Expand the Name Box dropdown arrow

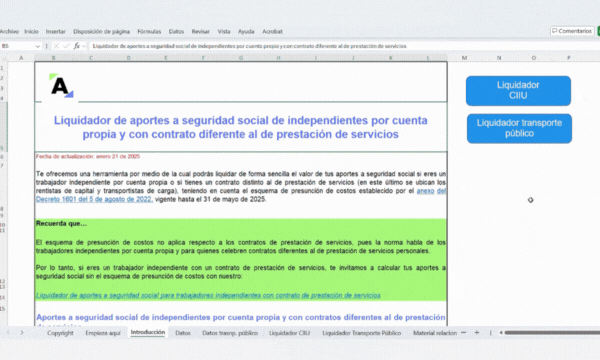click(38, 46)
